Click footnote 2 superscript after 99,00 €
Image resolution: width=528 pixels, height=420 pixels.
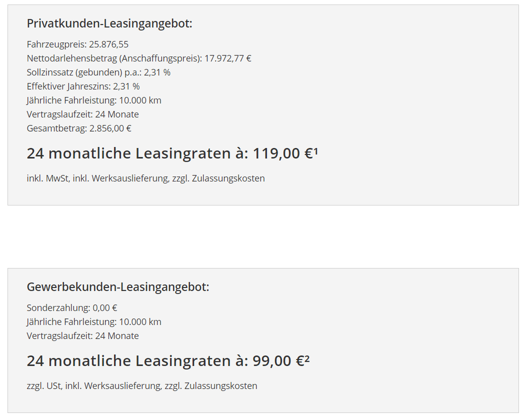(x=307, y=358)
